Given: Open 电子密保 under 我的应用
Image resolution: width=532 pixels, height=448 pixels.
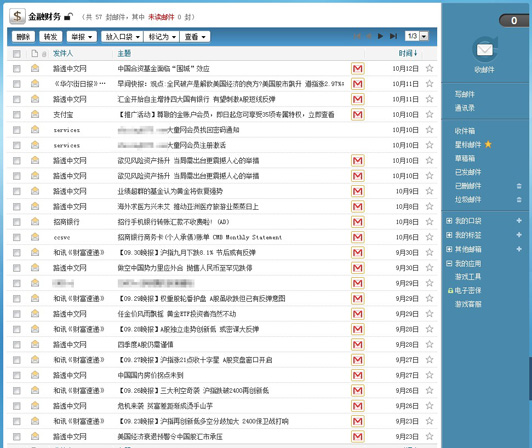Looking at the screenshot, I should 468,291.
